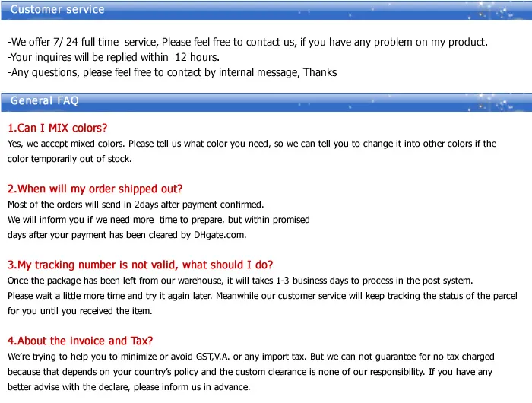
Task: Click '1-3 business days to process' sentence
Action: pos(240,281)
